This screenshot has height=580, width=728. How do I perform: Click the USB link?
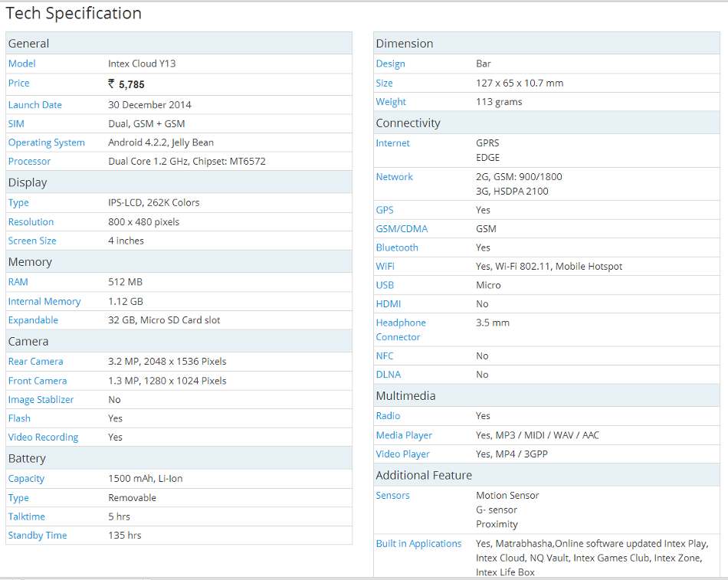[385, 285]
